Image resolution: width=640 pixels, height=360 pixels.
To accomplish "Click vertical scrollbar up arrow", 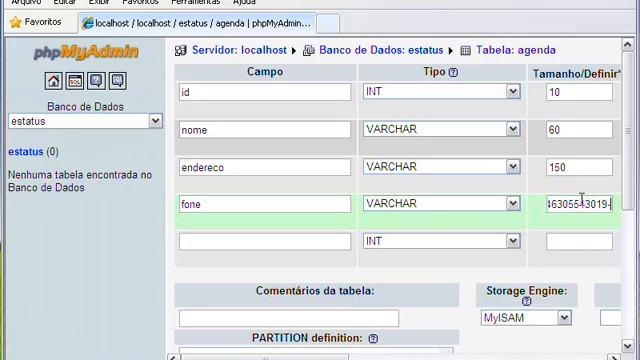I will point(628,44).
